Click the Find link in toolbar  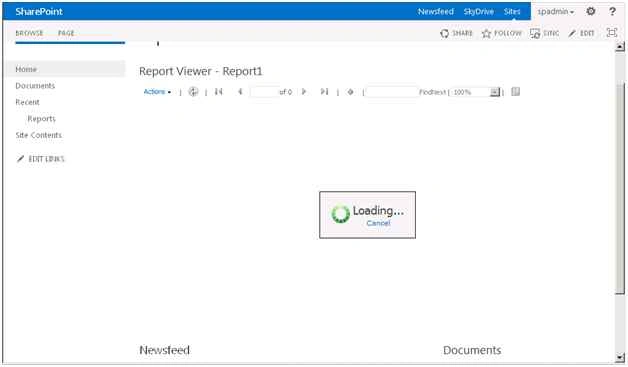425,92
